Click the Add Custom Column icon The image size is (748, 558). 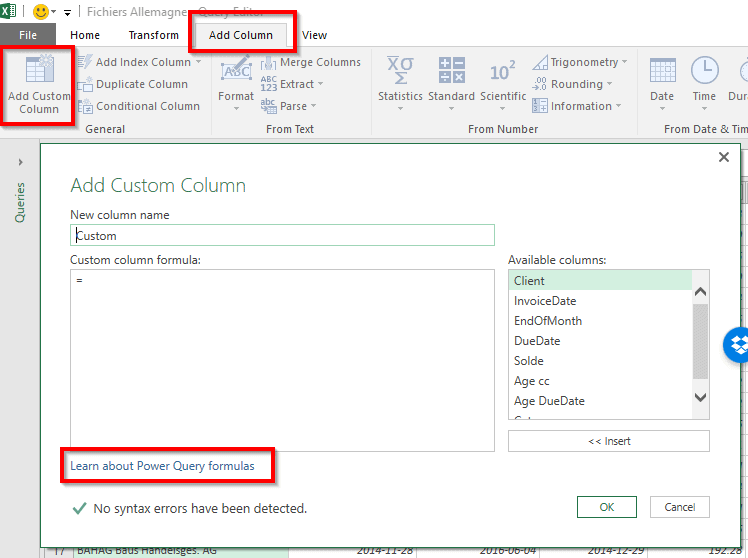(x=39, y=72)
